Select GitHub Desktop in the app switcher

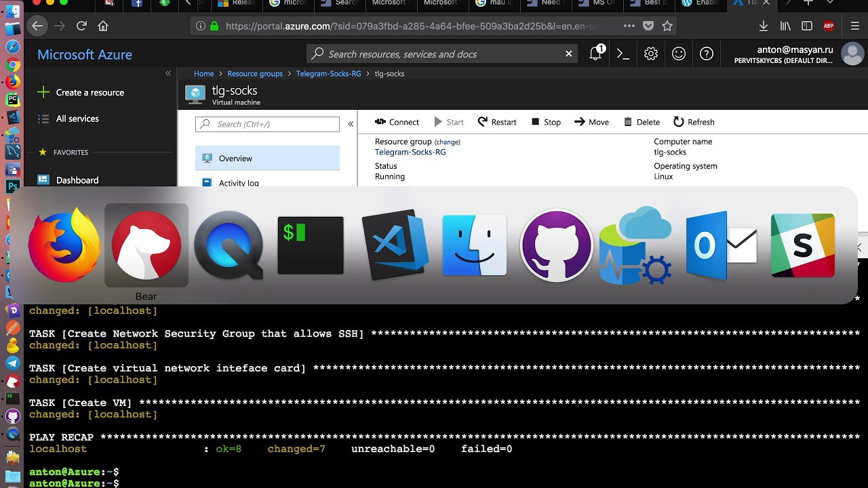point(557,245)
